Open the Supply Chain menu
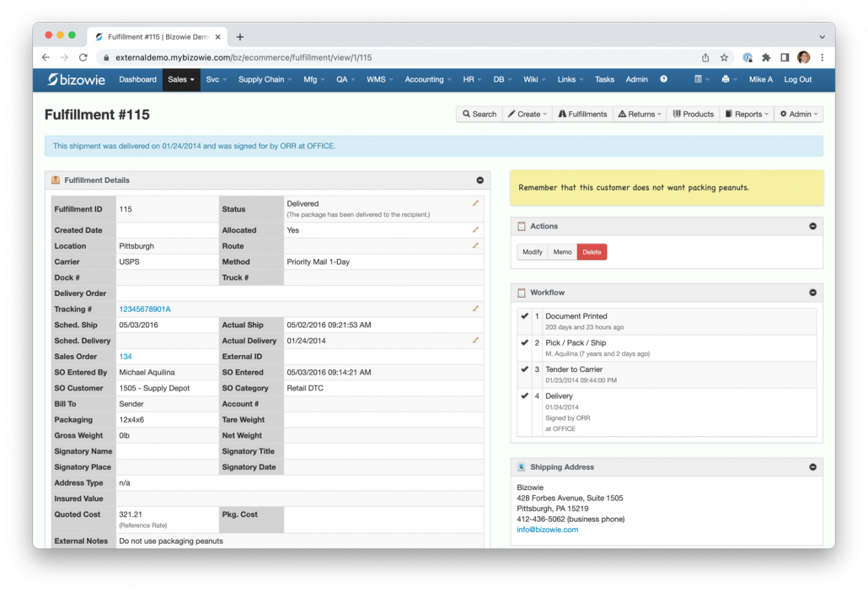 click(x=264, y=79)
